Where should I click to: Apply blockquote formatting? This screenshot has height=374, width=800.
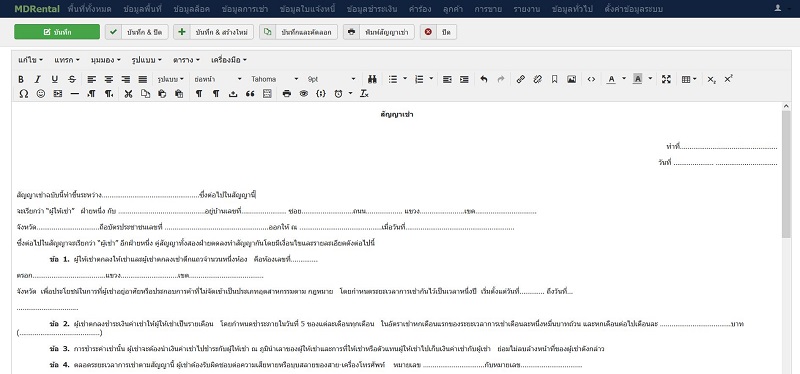click(250, 94)
